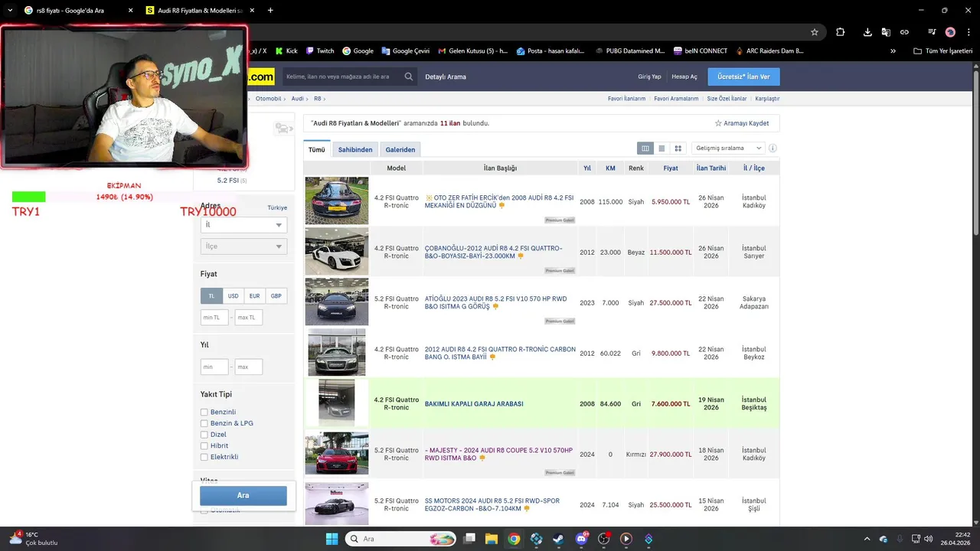Viewport: 980px width, 551px height.
Task: Open ARC Raiders bookmark
Action: click(x=769, y=51)
